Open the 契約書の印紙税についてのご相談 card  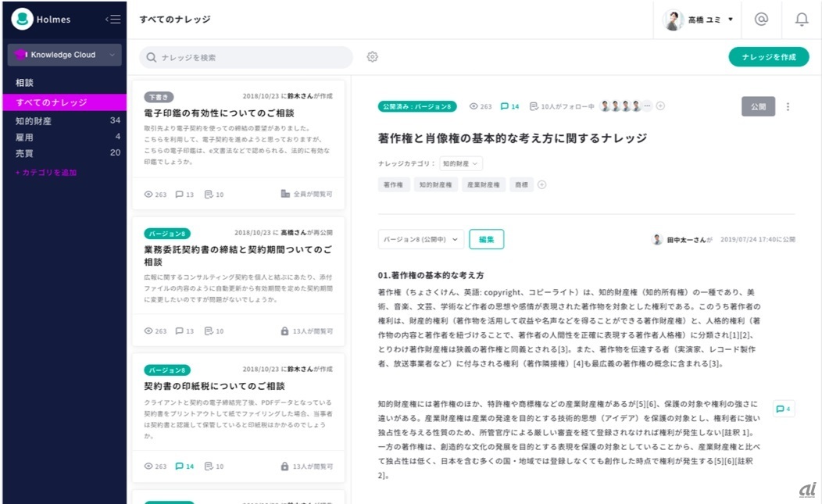(x=238, y=417)
